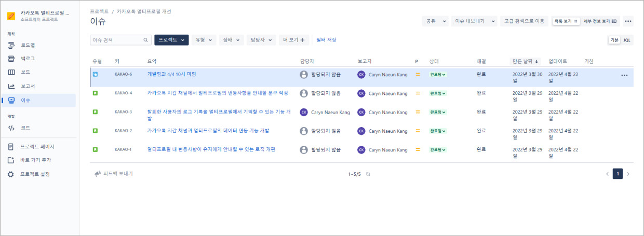Open the 상태 filter dropdown
The width and height of the screenshot is (644, 236).
(x=231, y=40)
